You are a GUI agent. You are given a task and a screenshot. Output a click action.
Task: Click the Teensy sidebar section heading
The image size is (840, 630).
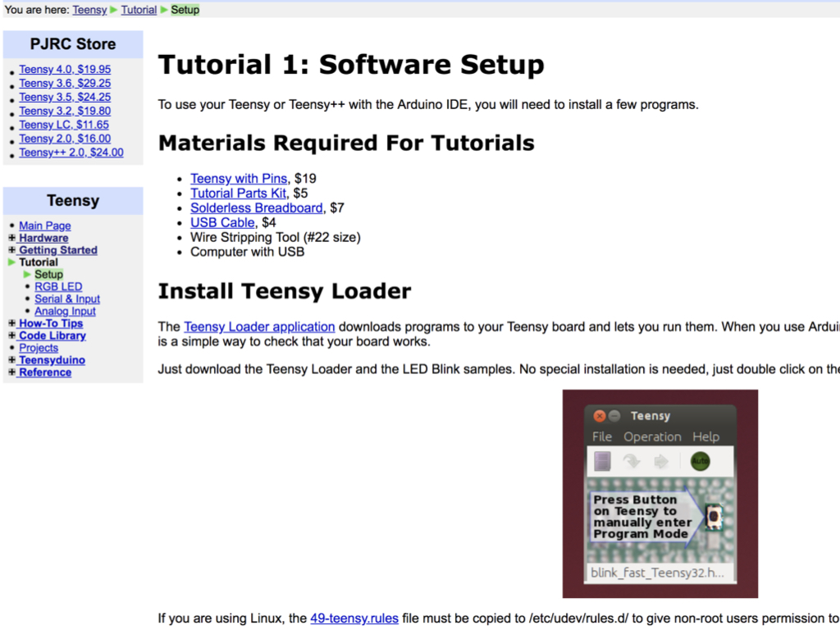[x=73, y=200]
